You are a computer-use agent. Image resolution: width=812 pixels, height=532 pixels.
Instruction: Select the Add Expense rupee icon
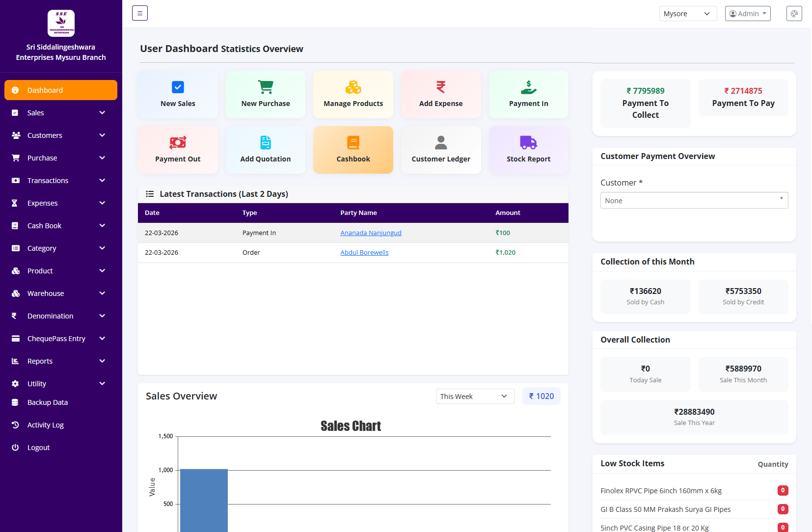click(440, 87)
